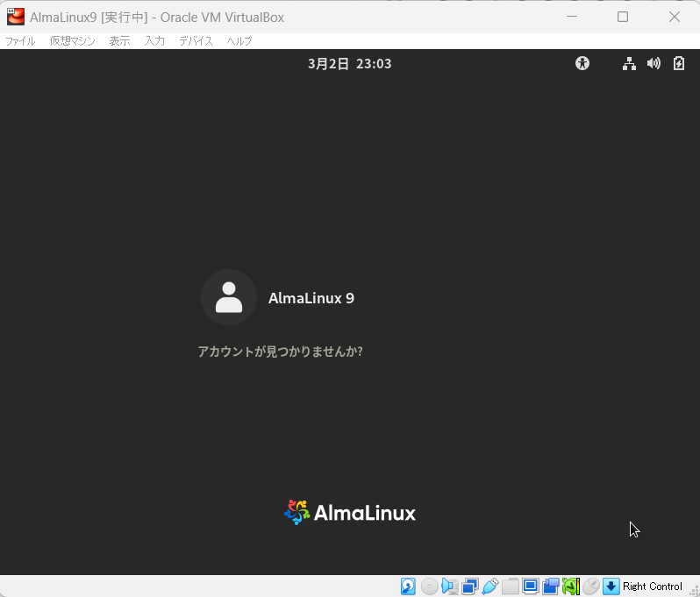Close the AlmaLinux9 VirtualBox window

[x=675, y=17]
